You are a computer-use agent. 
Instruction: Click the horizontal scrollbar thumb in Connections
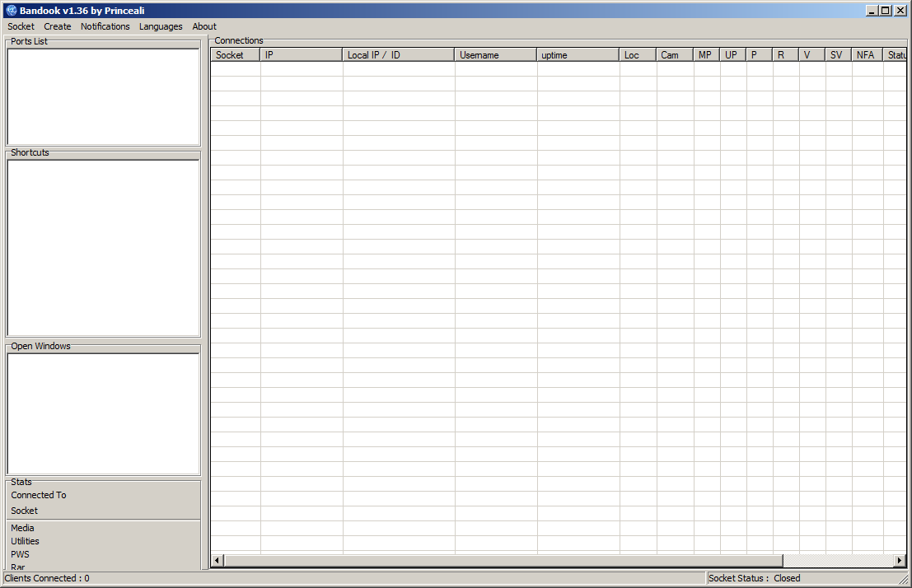pyautogui.click(x=503, y=561)
